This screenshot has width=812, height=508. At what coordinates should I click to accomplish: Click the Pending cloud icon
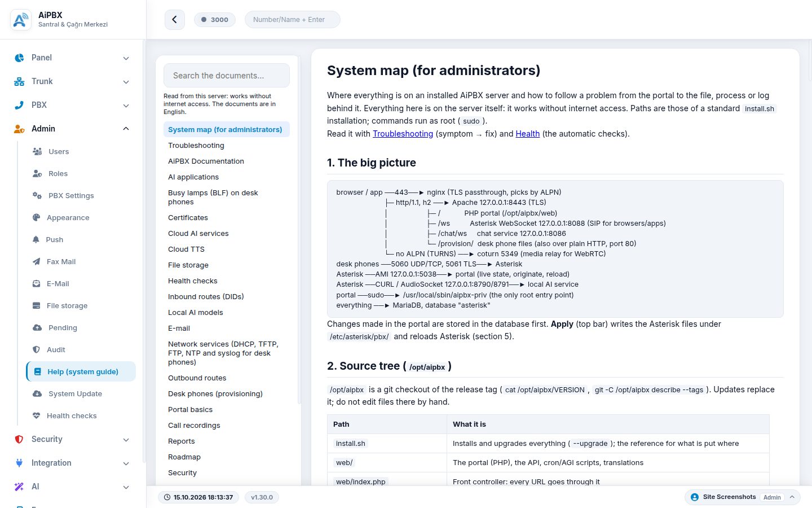37,327
